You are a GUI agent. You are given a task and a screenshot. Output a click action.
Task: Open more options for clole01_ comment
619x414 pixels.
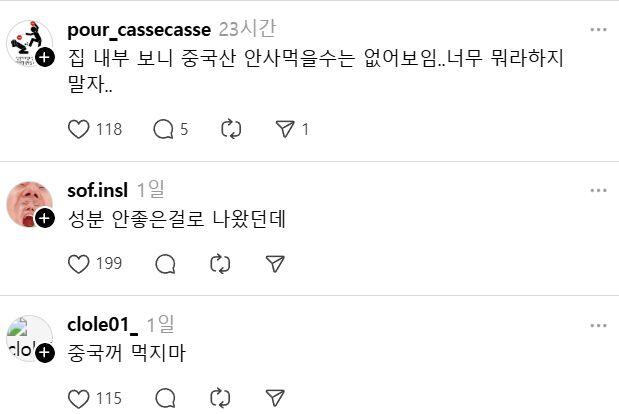598,325
